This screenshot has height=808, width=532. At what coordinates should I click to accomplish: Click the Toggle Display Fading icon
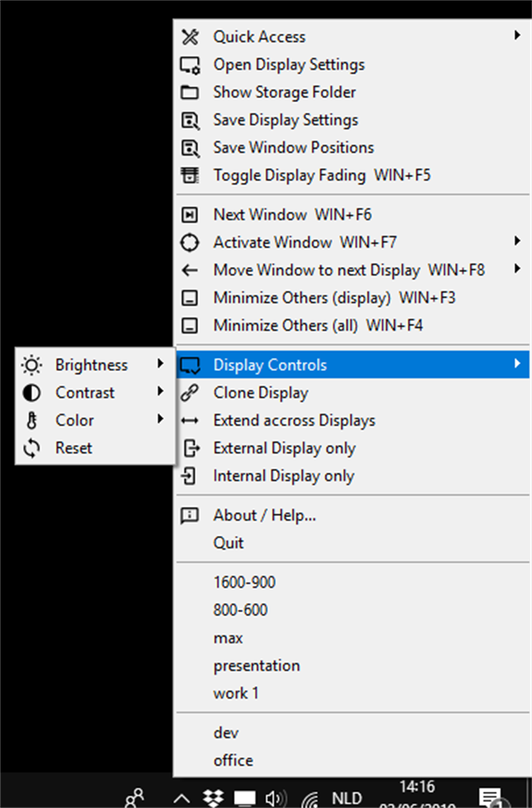(190, 175)
